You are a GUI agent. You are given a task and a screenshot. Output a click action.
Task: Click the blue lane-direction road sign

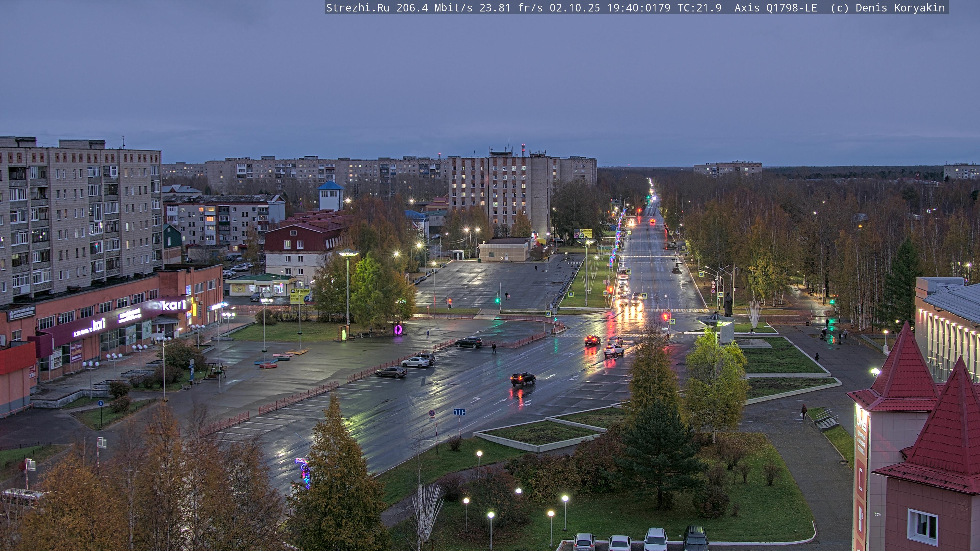point(459,412)
